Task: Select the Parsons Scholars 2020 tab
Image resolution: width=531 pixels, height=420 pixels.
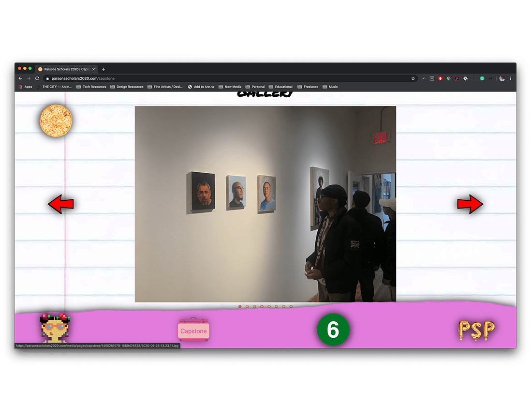Action: click(x=66, y=69)
